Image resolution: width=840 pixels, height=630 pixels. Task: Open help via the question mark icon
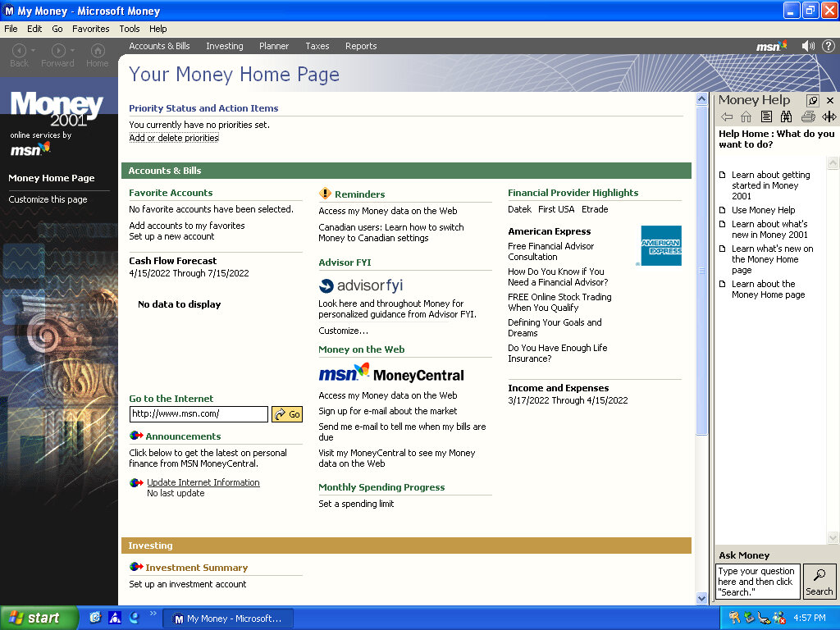[828, 46]
